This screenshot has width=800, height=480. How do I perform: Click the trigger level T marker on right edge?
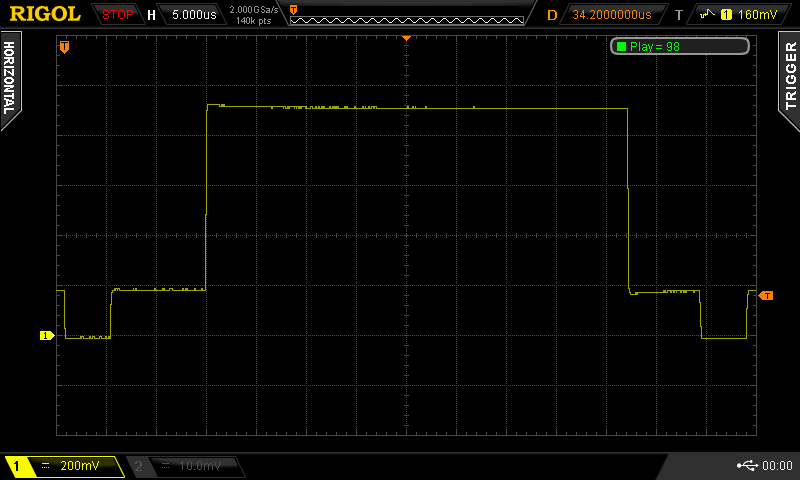pos(766,295)
